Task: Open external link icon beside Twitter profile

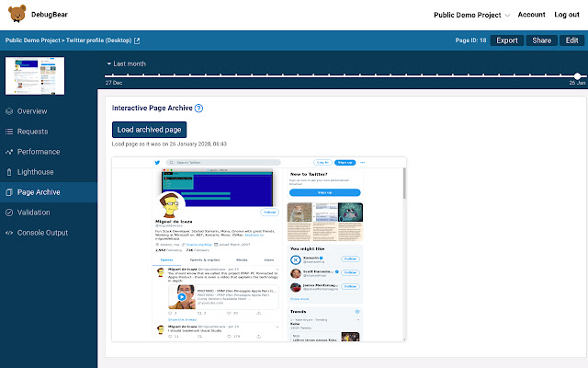Action: pyautogui.click(x=137, y=40)
